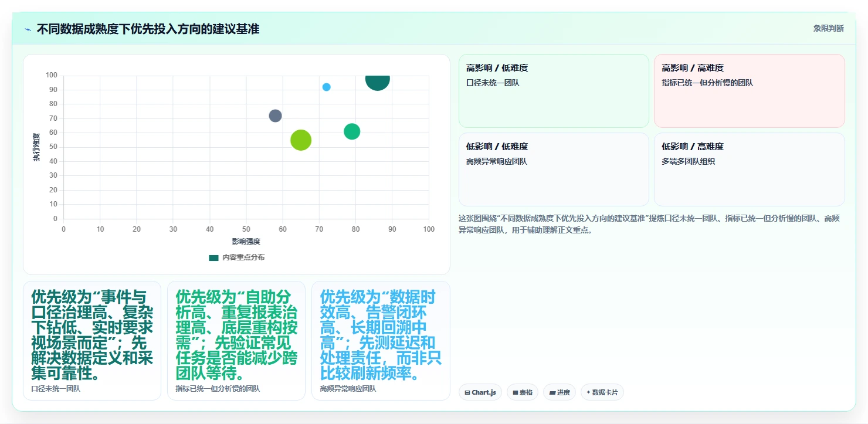Open the 高影响 / 低难度 quadrant card
The height and width of the screenshot is (424, 868).
[x=554, y=91]
